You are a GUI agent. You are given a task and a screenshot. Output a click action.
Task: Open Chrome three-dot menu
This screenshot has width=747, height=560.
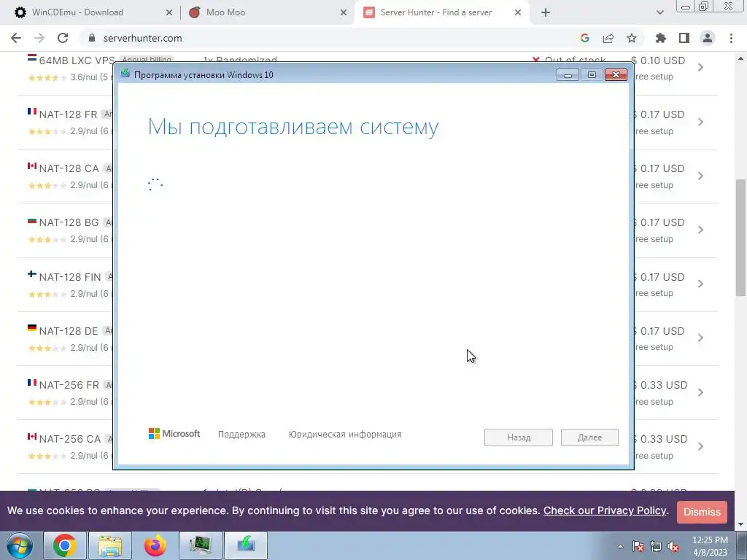(x=731, y=38)
